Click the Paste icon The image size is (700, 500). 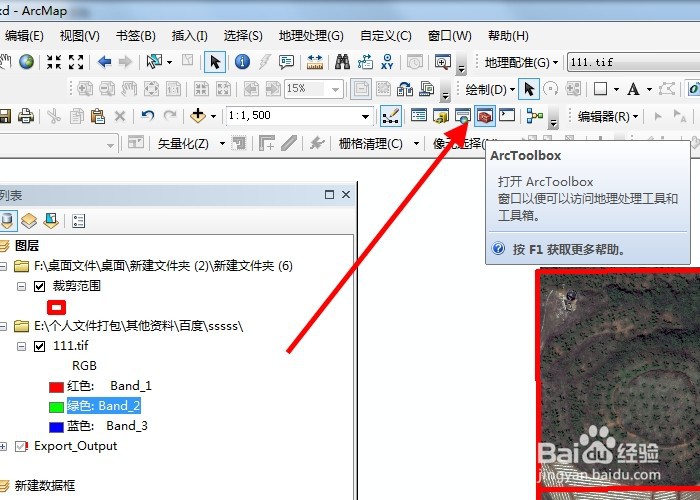[98, 116]
